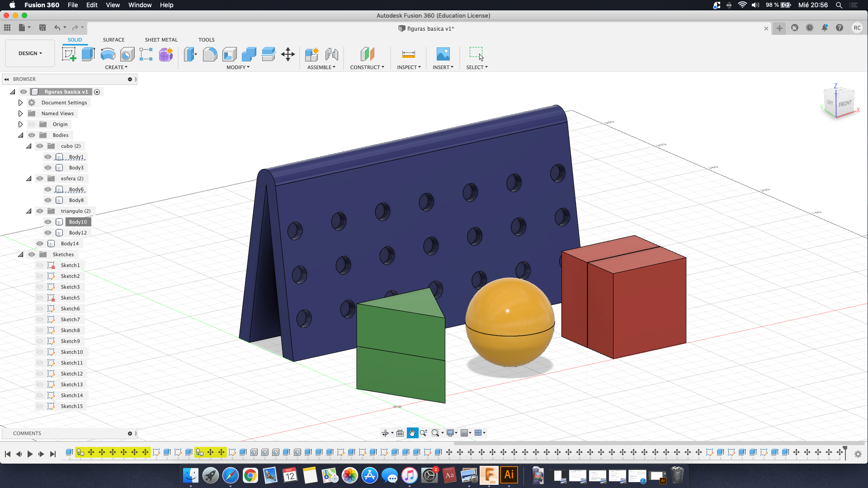Hide Body10 using its eye icon
Image resolution: width=868 pixels, height=488 pixels.
click(48, 222)
